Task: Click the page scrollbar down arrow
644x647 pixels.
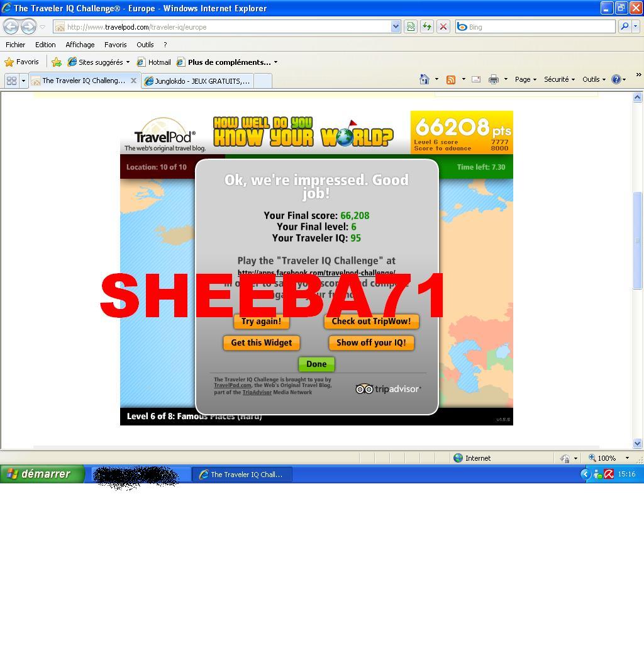Action: 638,444
